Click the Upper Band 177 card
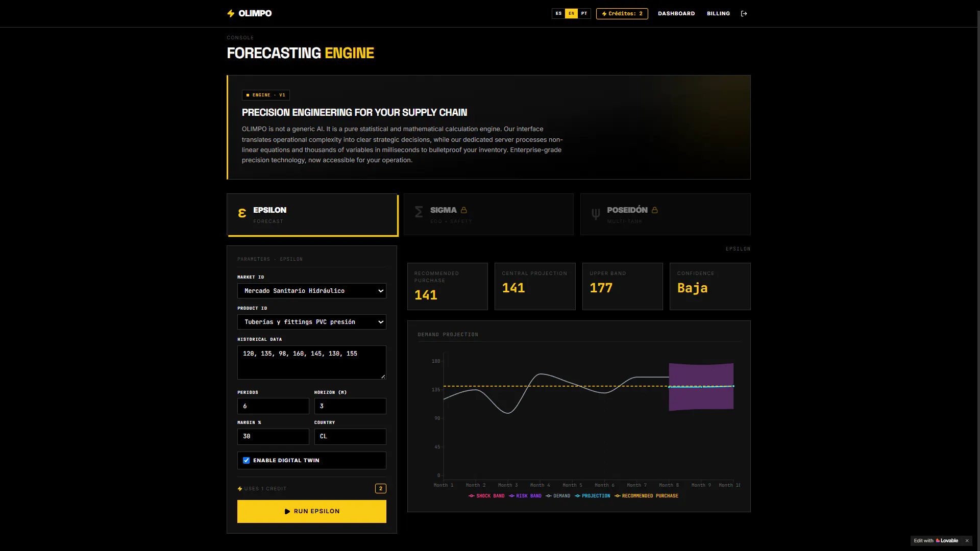This screenshot has height=551, width=980. pyautogui.click(x=623, y=286)
